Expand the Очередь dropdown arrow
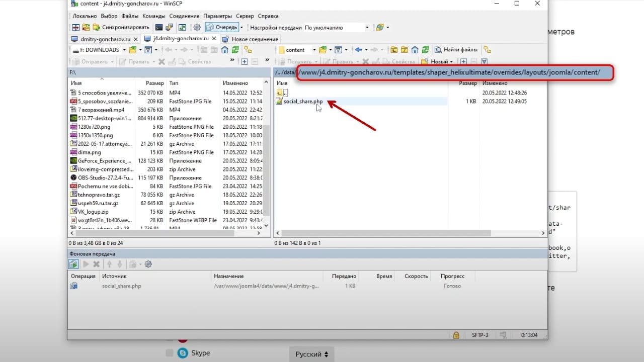 [x=242, y=28]
